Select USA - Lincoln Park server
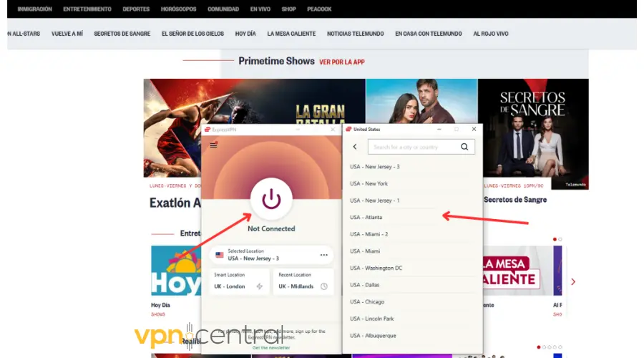This screenshot has height=358, width=644. 412,319
